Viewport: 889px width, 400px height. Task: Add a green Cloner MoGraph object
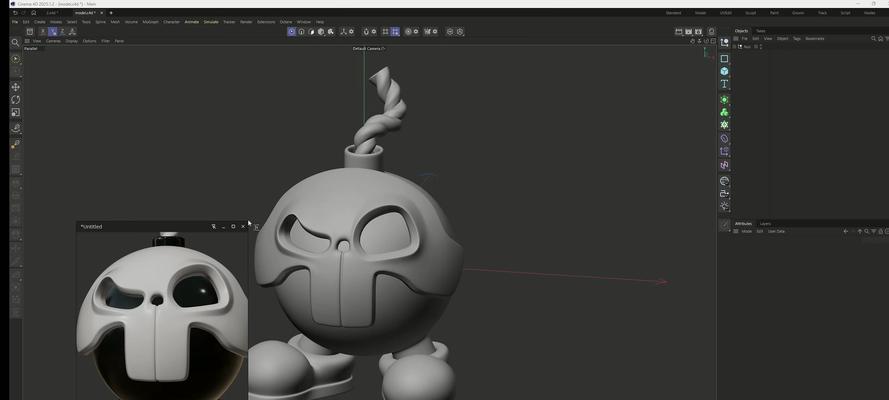tap(724, 112)
